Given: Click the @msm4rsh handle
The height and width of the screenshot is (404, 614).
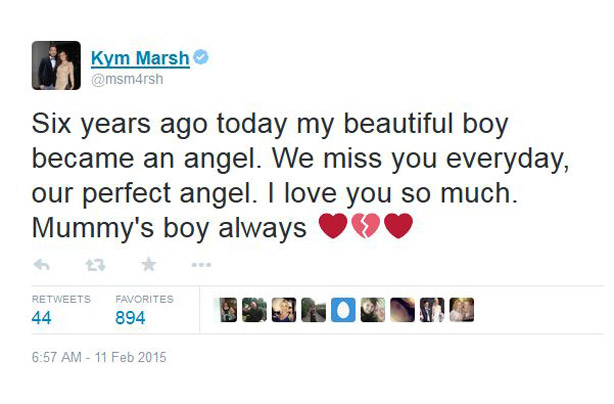Looking at the screenshot, I should pos(127,79).
